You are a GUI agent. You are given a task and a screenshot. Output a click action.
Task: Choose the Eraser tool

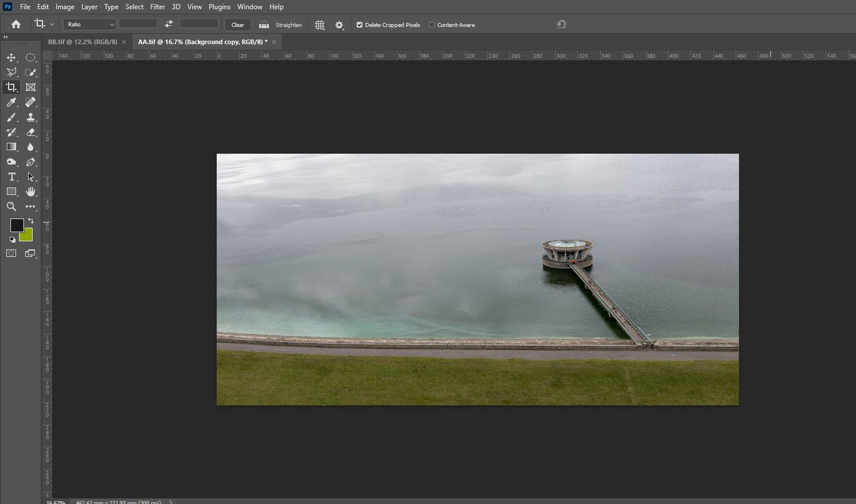(30, 132)
